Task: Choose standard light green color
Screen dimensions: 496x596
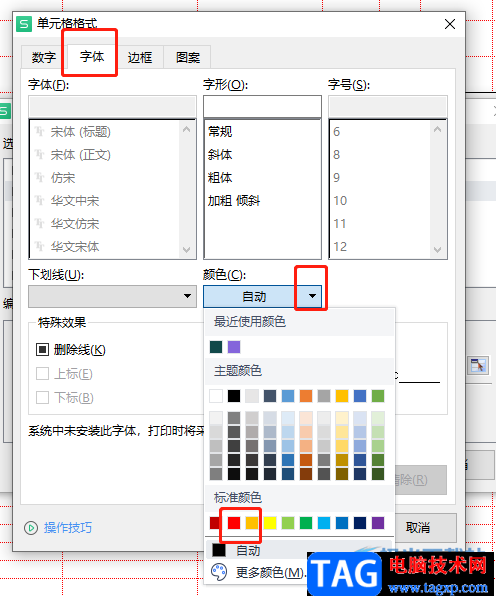Action: [x=288, y=523]
